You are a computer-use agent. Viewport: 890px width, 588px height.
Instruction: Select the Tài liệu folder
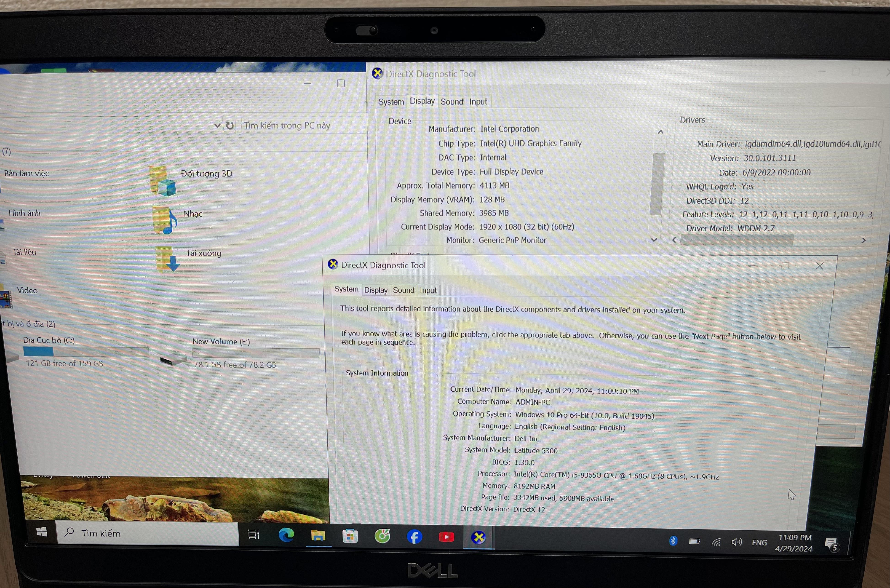tap(24, 252)
